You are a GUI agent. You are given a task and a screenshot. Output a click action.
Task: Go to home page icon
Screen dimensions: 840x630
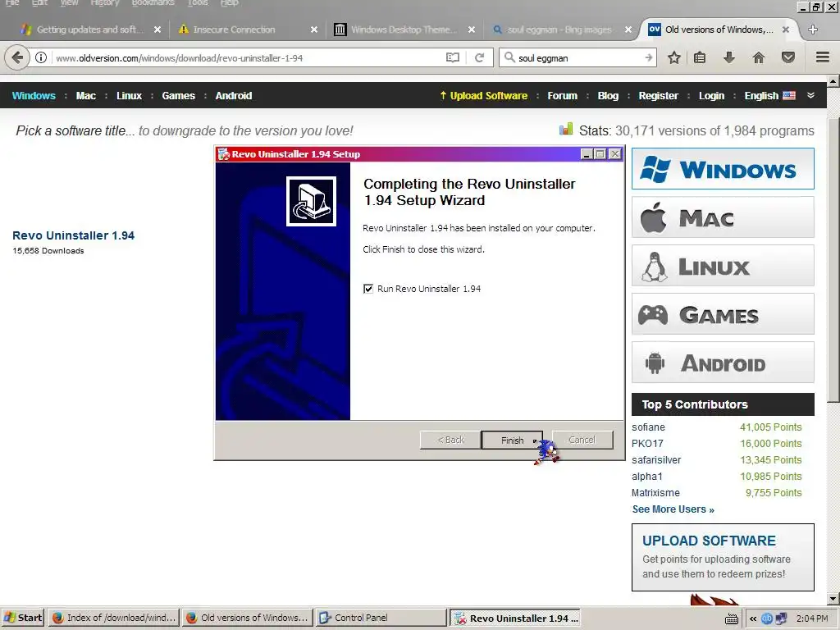[758, 57]
